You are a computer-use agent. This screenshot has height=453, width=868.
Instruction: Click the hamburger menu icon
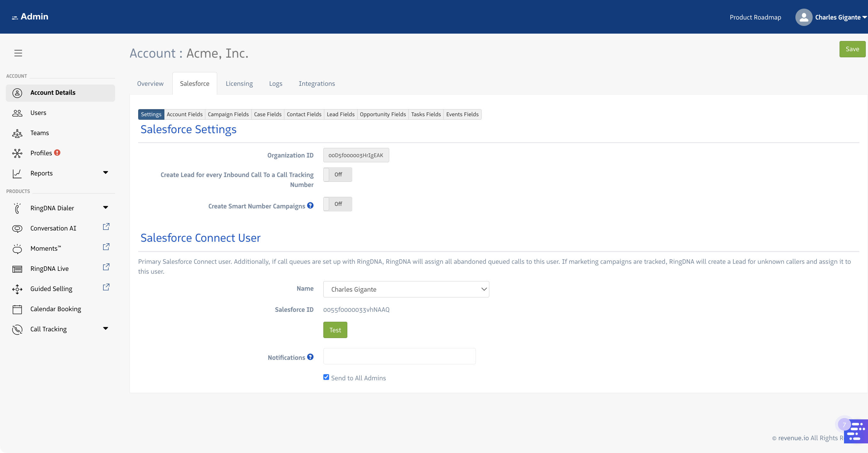tap(18, 53)
